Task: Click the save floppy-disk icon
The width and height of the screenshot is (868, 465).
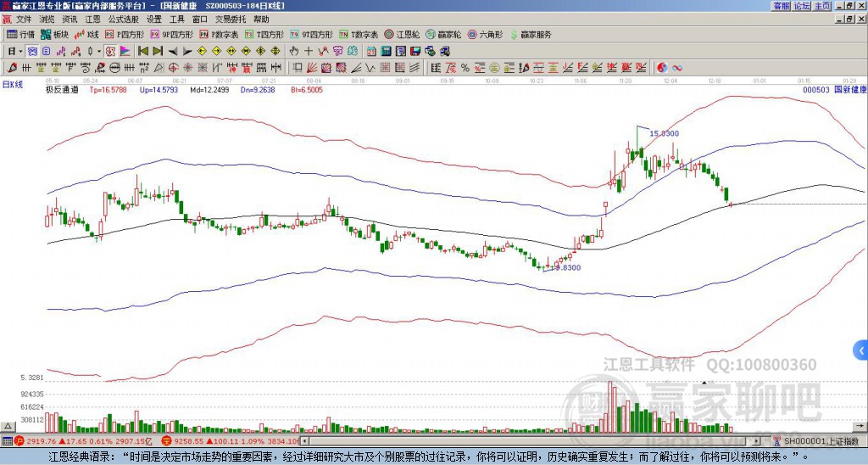Action: (x=415, y=52)
